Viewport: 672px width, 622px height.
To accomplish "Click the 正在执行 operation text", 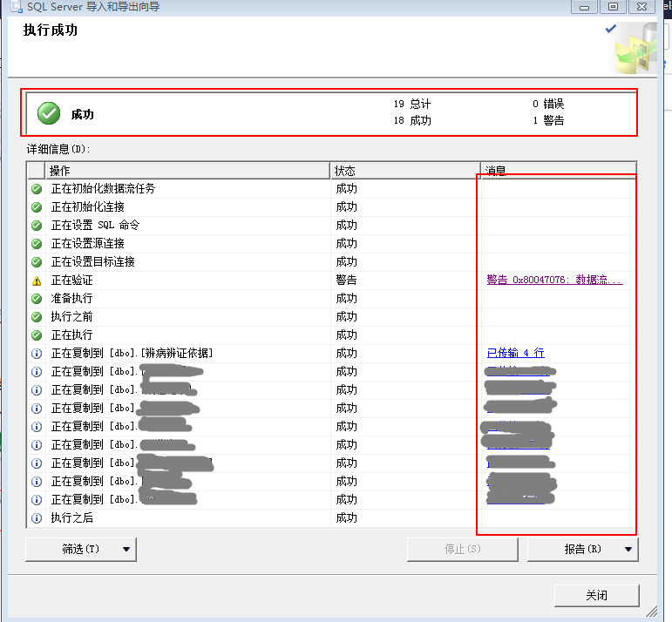I will (x=72, y=335).
